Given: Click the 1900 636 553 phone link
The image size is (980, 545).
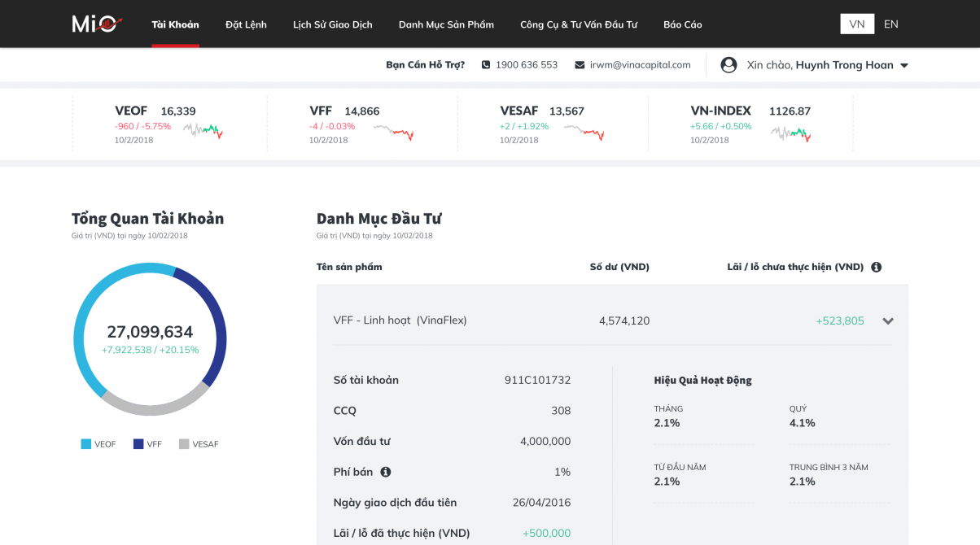Looking at the screenshot, I should coord(526,65).
